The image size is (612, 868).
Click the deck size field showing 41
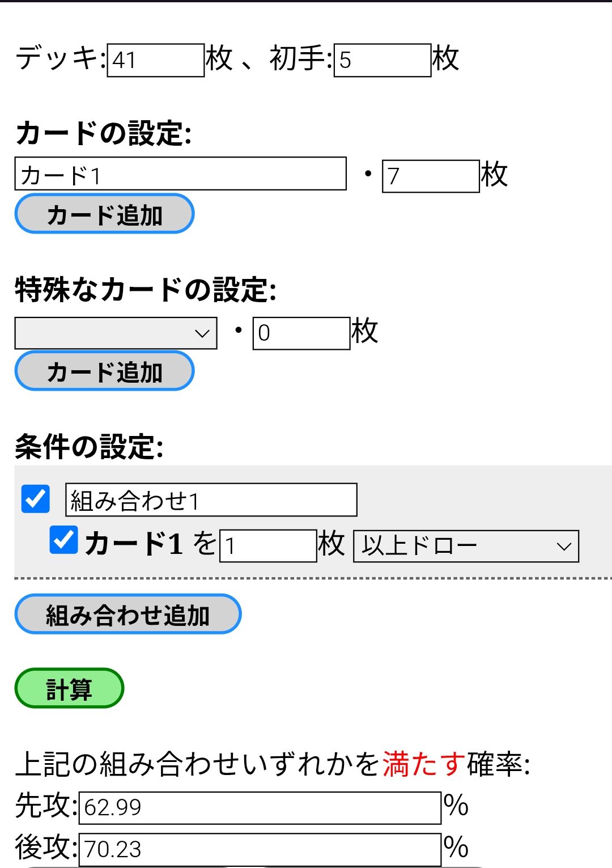[156, 60]
